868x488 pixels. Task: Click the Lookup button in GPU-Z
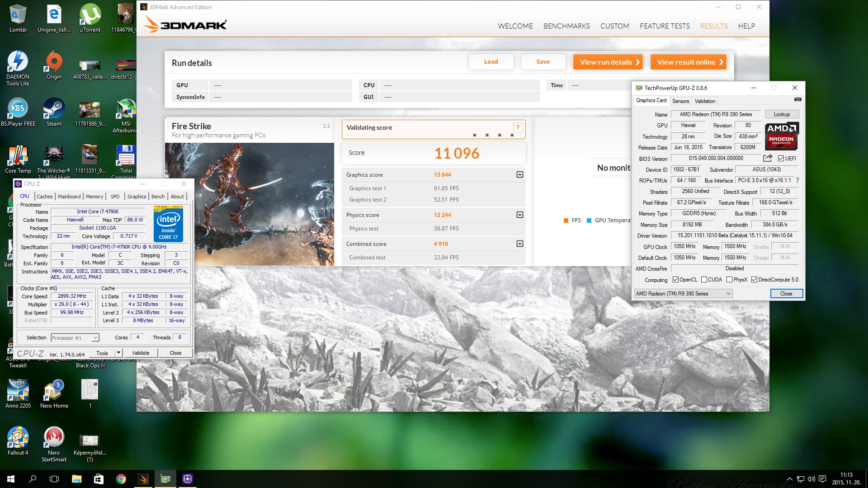pyautogui.click(x=782, y=114)
